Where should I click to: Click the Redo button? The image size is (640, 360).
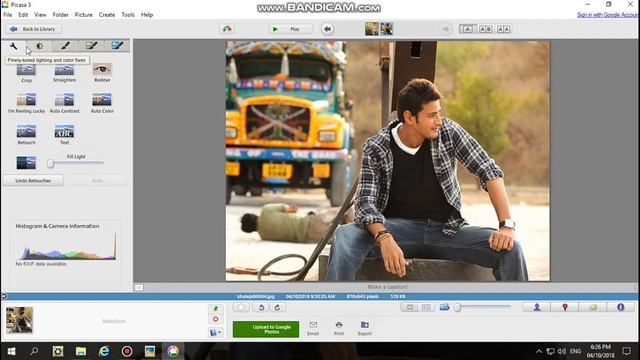coord(97,180)
